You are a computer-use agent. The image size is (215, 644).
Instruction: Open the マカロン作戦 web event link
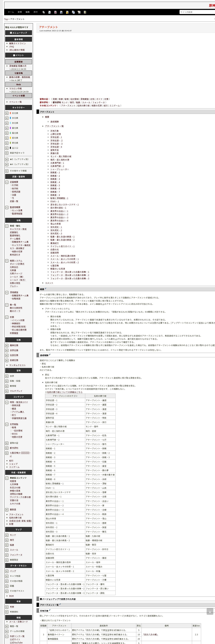pos(16,88)
